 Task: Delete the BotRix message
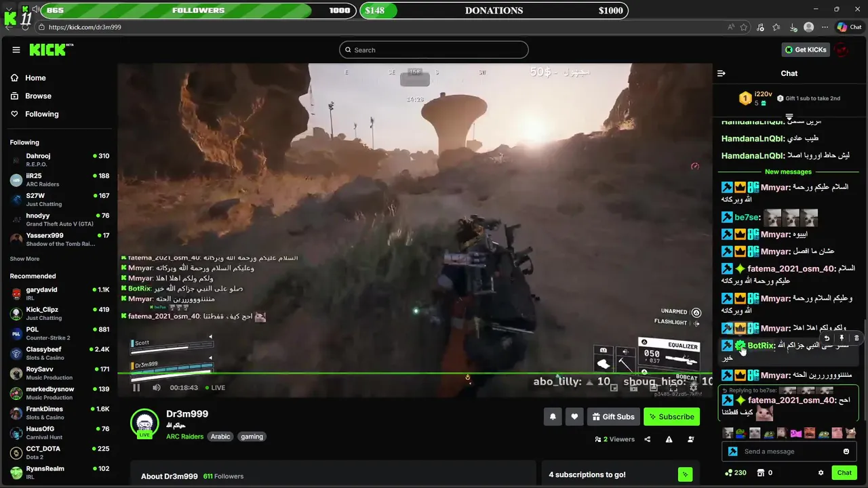tap(856, 338)
